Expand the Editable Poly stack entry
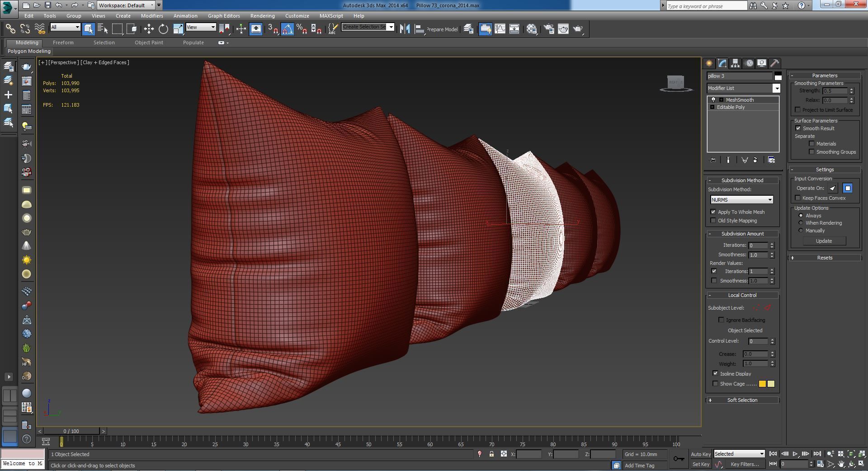Image resolution: width=868 pixels, height=471 pixels. point(712,107)
